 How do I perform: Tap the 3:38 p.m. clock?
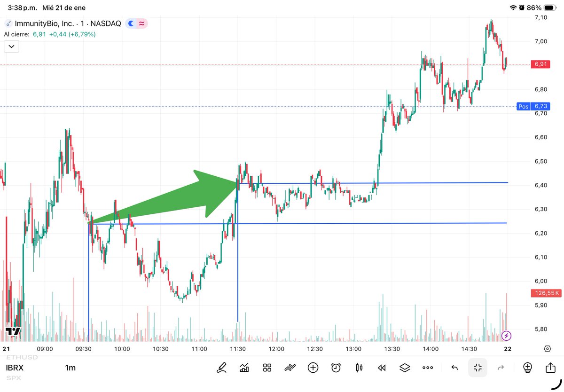[x=22, y=8]
